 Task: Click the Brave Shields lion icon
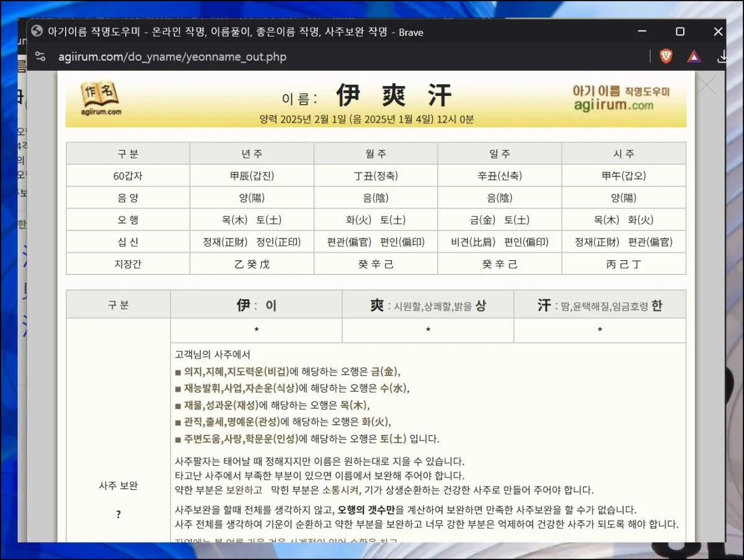pos(666,56)
